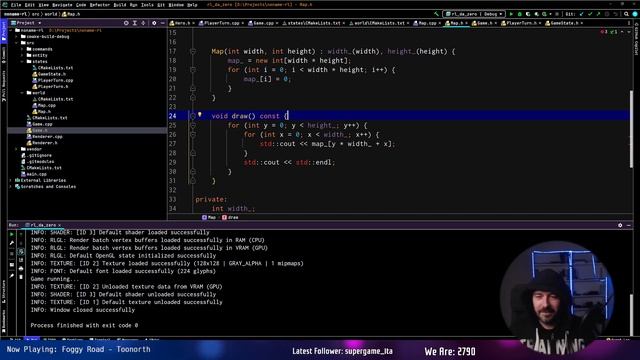Open Search Everywhere magnifier icon
Screen dimensions: 640x360
tap(626, 14)
